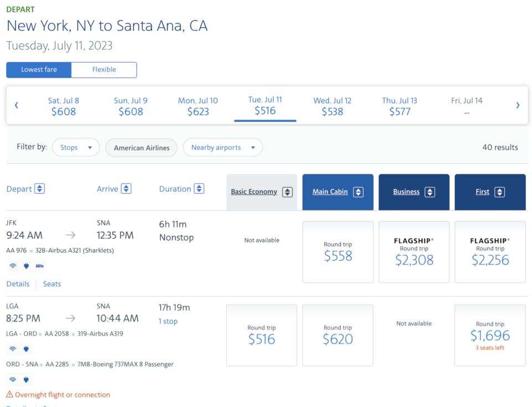
Task: Select the lie-flat seat icon for AA 976
Action: coord(39,266)
